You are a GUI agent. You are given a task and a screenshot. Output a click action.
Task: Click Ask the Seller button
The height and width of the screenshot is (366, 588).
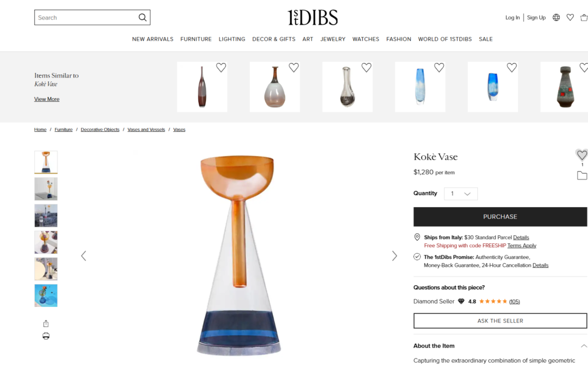tap(500, 321)
